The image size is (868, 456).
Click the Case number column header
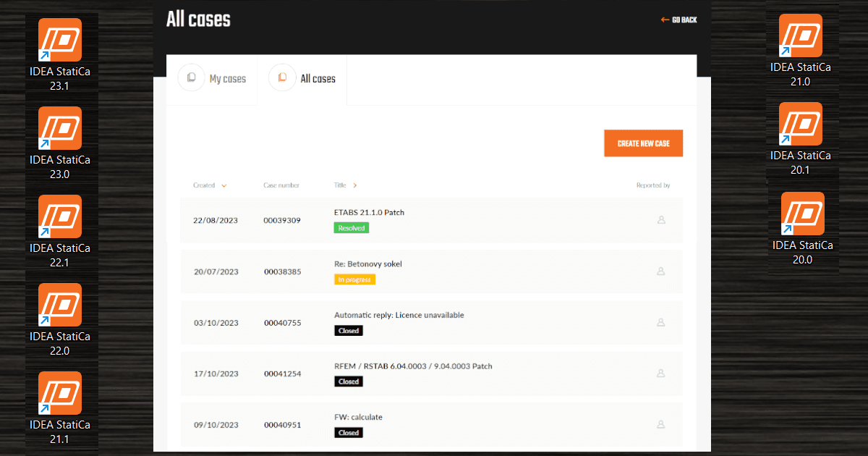coord(281,185)
